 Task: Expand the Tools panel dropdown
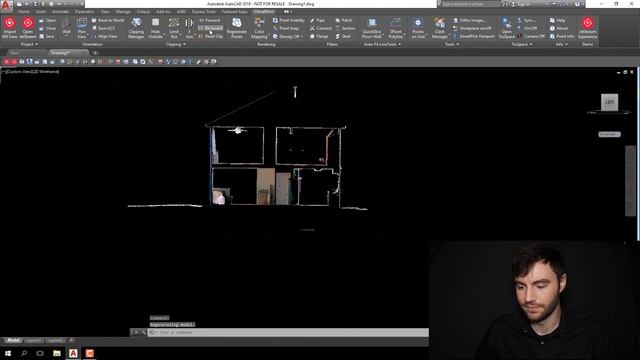tap(451, 44)
